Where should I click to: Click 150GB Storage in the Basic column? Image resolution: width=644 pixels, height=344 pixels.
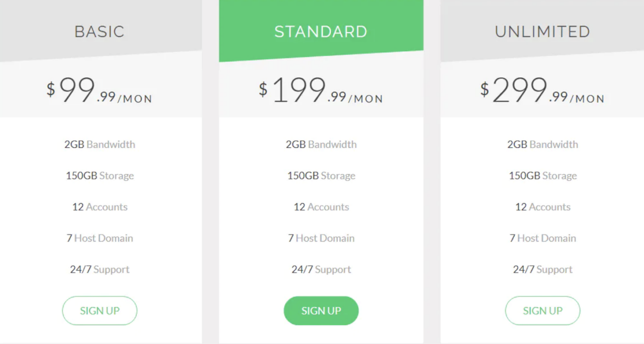(99, 175)
